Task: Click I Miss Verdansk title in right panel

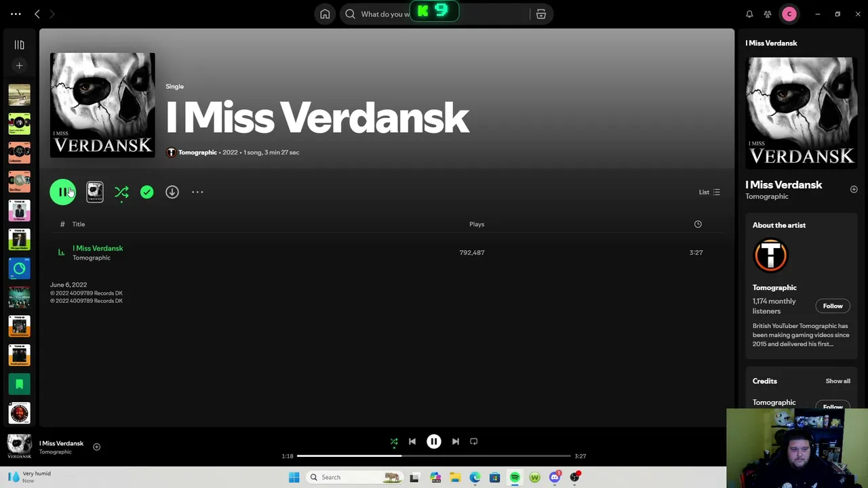Action: coord(783,184)
